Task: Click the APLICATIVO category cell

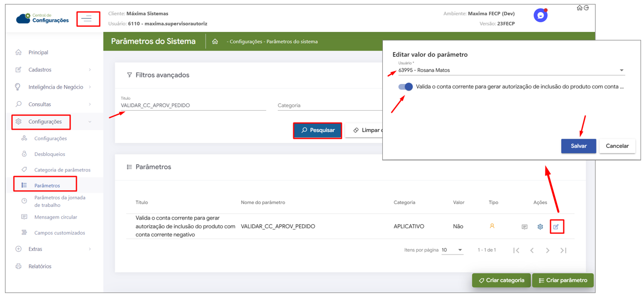Action: tap(409, 227)
